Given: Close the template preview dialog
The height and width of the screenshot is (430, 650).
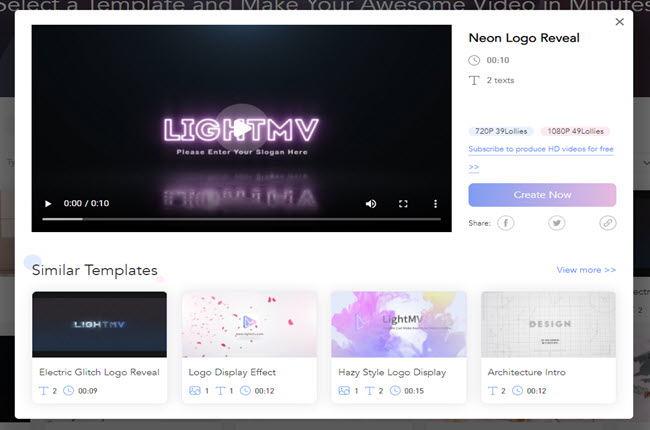Looking at the screenshot, I should click(619, 21).
